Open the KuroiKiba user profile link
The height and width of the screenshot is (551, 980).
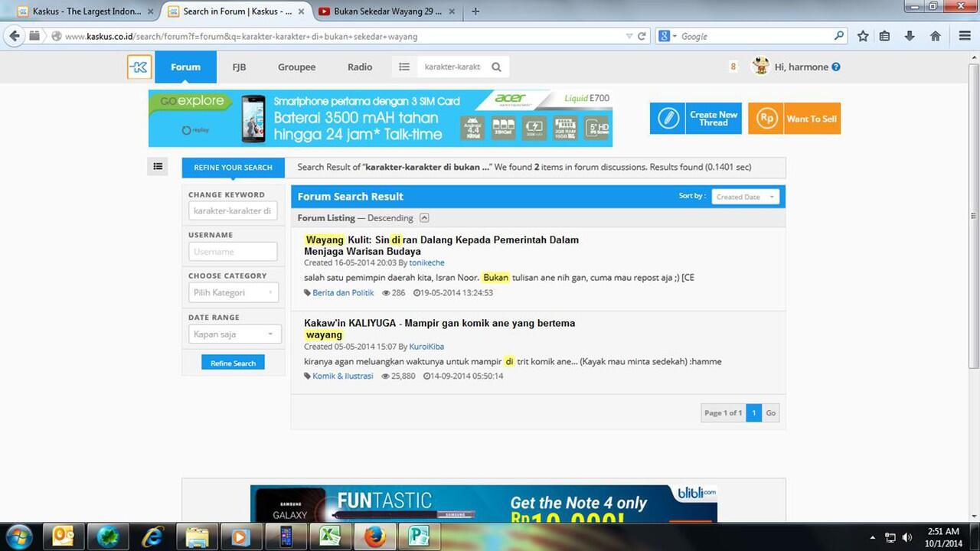coord(426,347)
